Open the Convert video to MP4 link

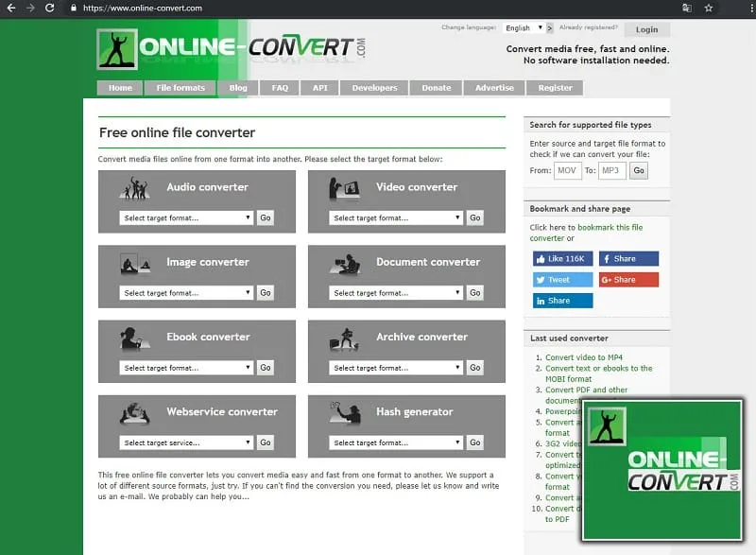click(x=584, y=357)
